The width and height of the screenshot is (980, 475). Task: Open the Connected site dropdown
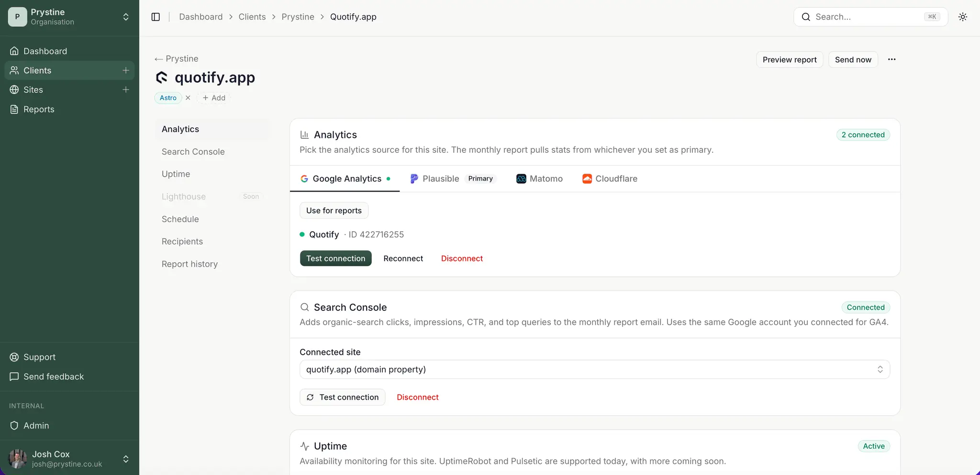click(x=595, y=370)
